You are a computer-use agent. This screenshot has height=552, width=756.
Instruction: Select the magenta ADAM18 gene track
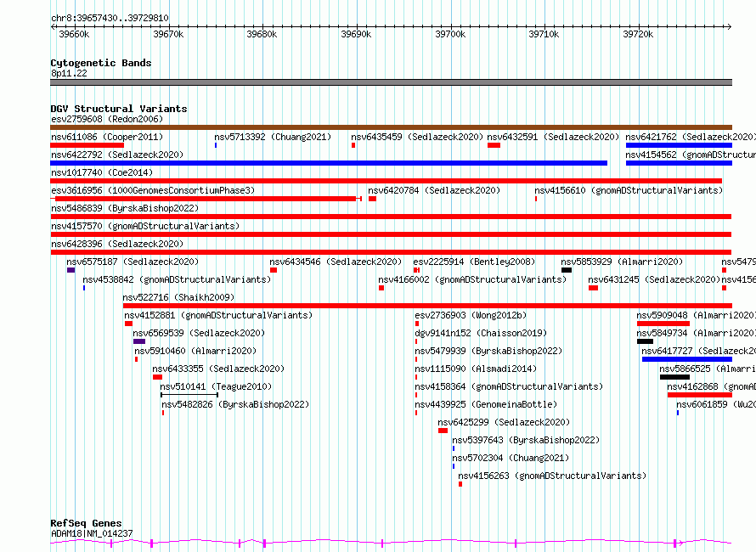(391, 543)
